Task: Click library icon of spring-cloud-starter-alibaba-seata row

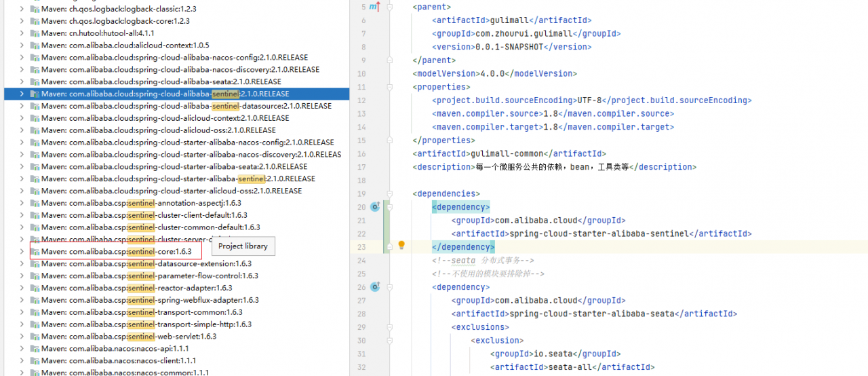Action: 35,166
